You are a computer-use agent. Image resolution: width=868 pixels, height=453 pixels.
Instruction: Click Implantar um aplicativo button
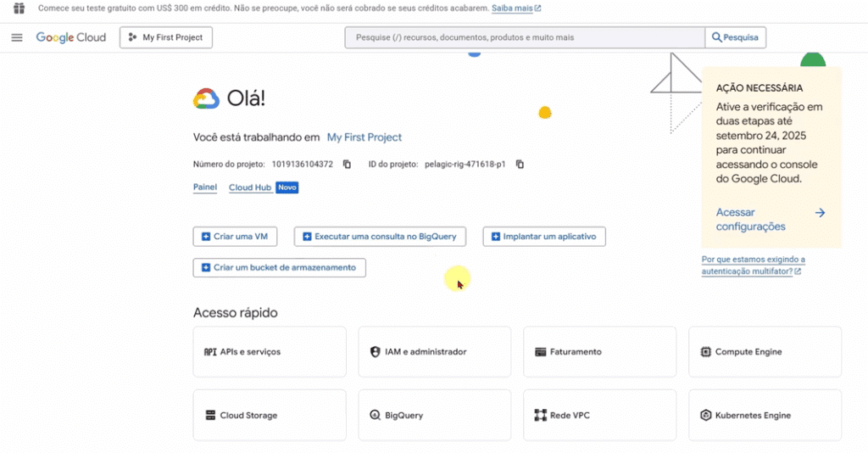(x=544, y=237)
